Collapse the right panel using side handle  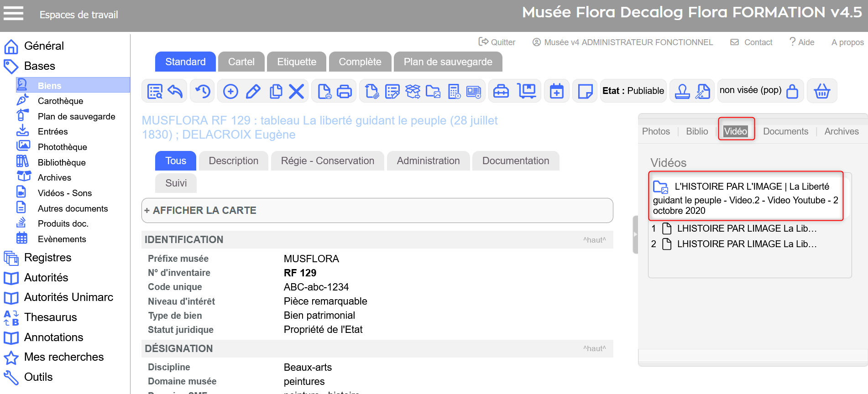tap(635, 234)
